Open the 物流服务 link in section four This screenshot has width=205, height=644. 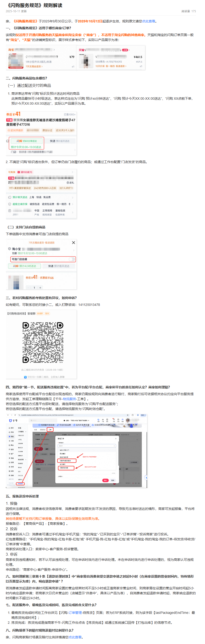(x=69, y=399)
